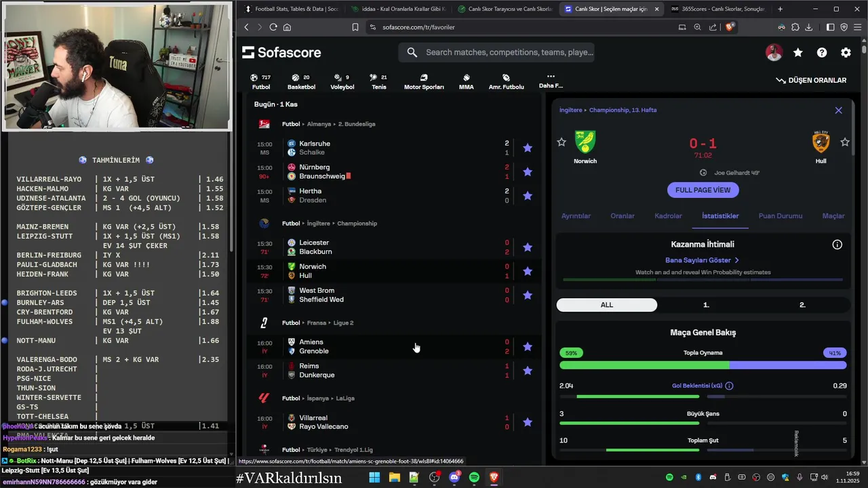Viewport: 868px width, 488px height.
Task: Open Brave Shields icon in address bar
Action: coord(730,27)
